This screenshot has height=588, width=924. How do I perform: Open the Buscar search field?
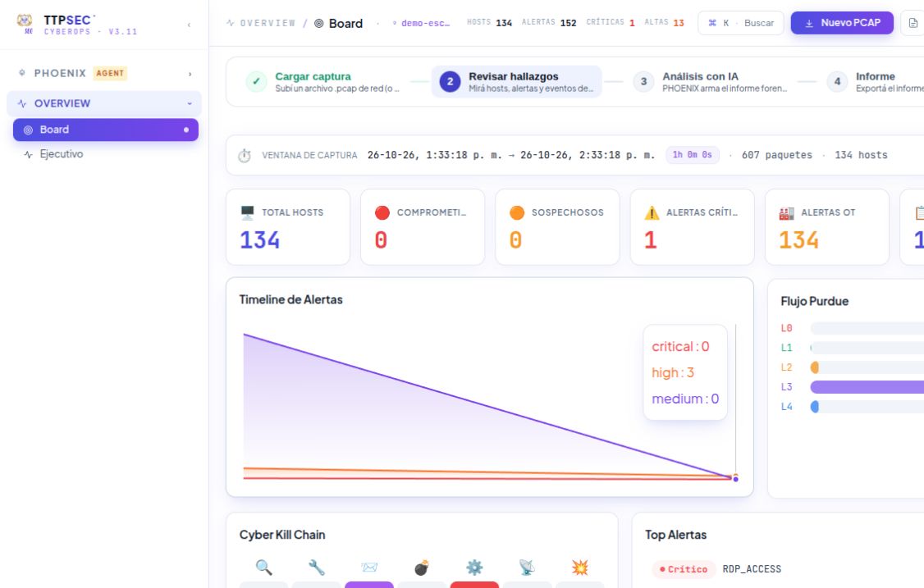click(741, 23)
